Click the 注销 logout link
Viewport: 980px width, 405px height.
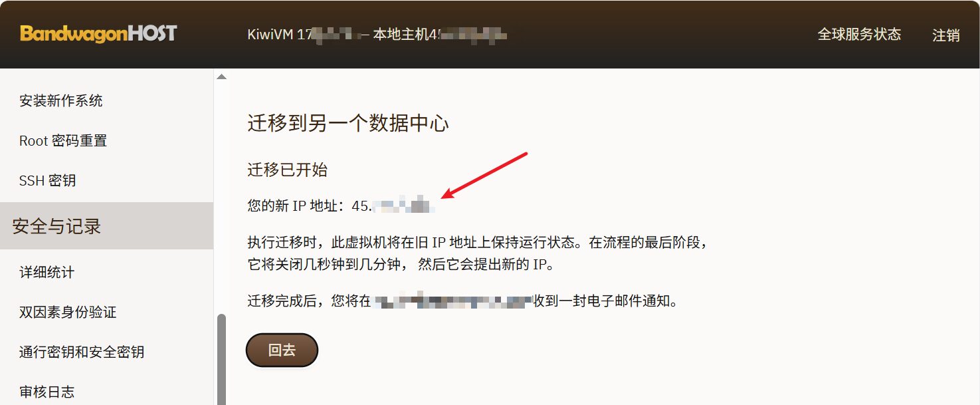[946, 35]
